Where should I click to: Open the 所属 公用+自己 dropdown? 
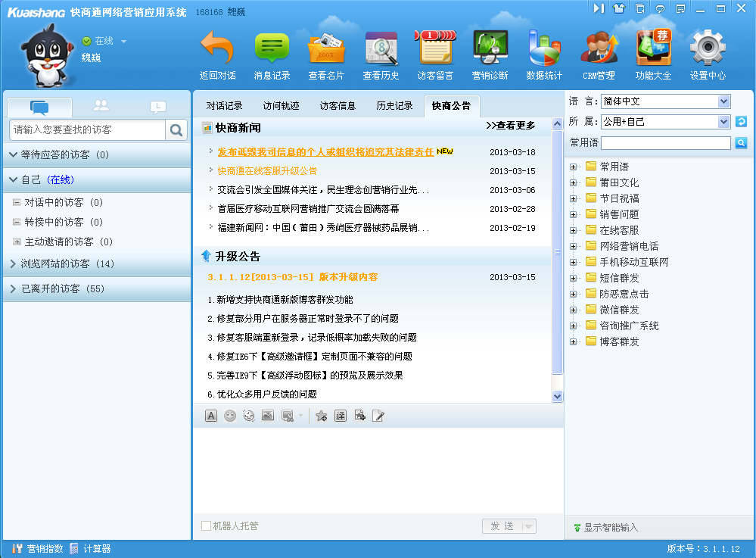(723, 122)
